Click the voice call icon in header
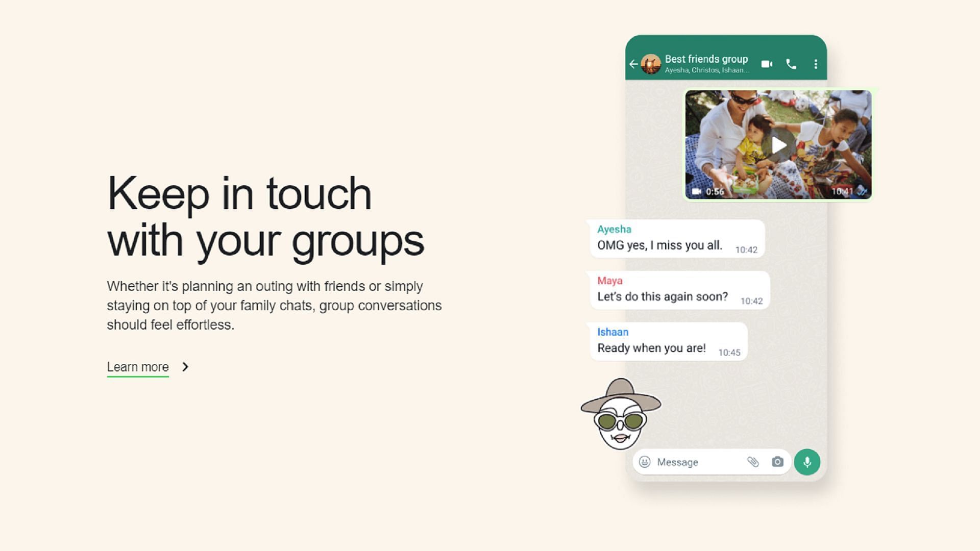This screenshot has height=551, width=980. (792, 63)
